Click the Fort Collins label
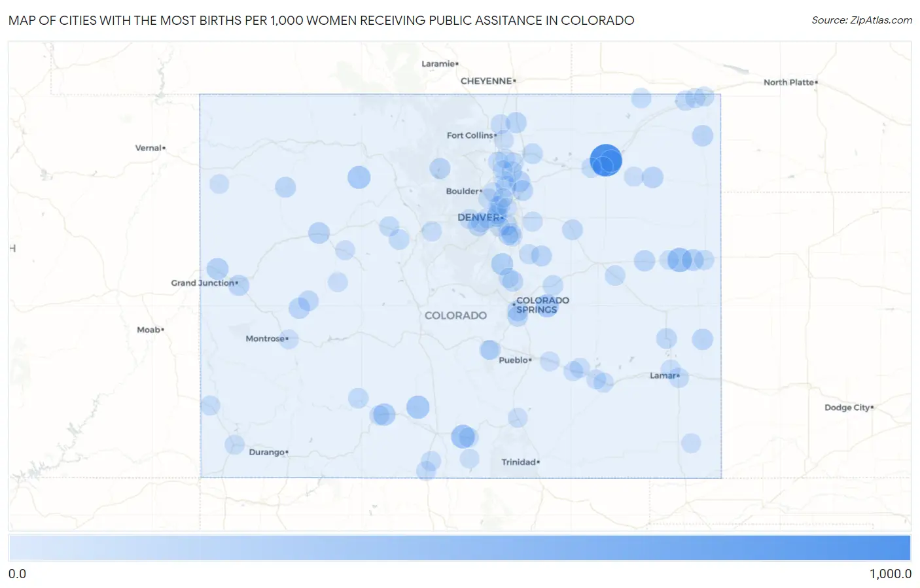The width and height of the screenshot is (920, 588). click(x=470, y=135)
